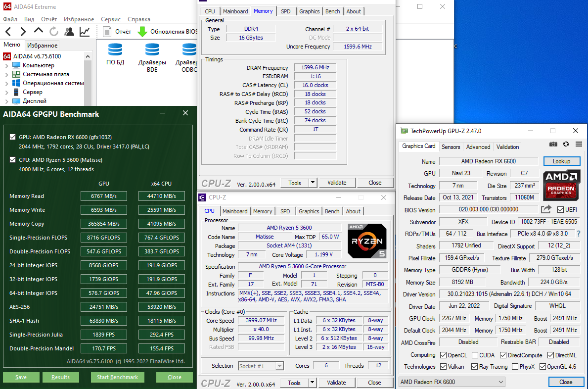Toggle the DirectCompute checkbox
The image size is (588, 389).
503,355
